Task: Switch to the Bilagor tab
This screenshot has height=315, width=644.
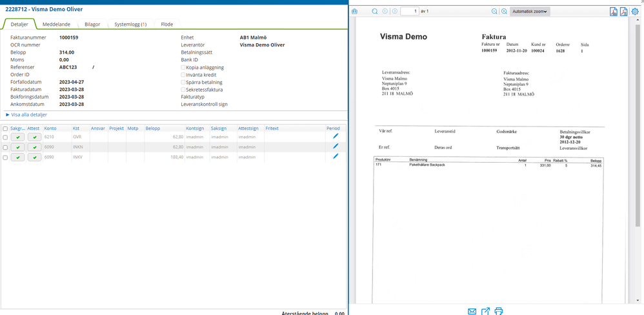Action: [x=92, y=25]
